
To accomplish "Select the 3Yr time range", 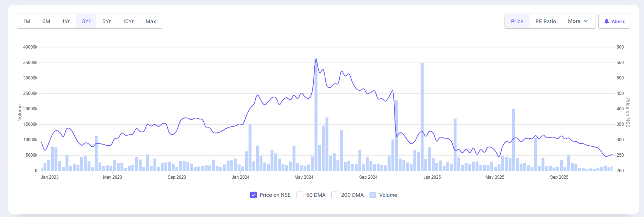I will tap(86, 21).
